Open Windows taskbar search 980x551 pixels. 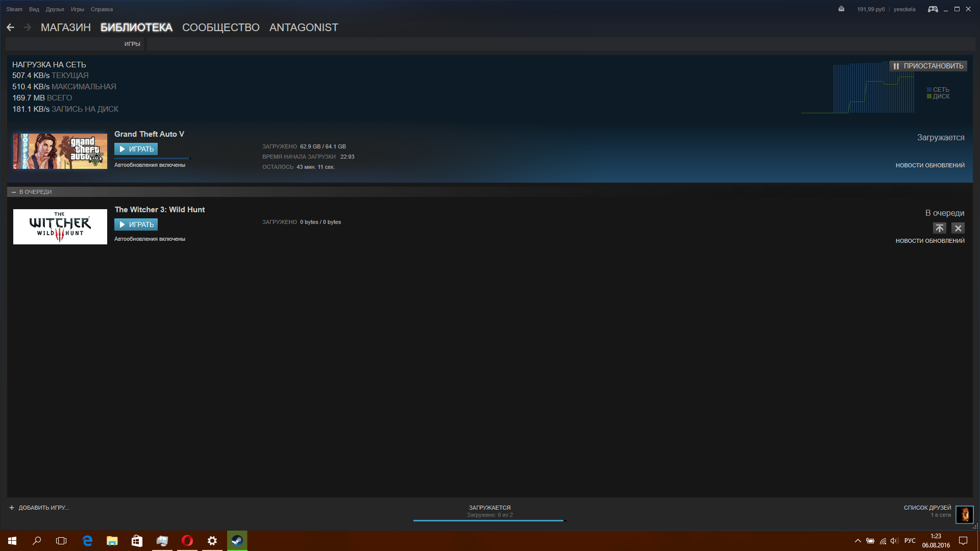[x=37, y=541]
